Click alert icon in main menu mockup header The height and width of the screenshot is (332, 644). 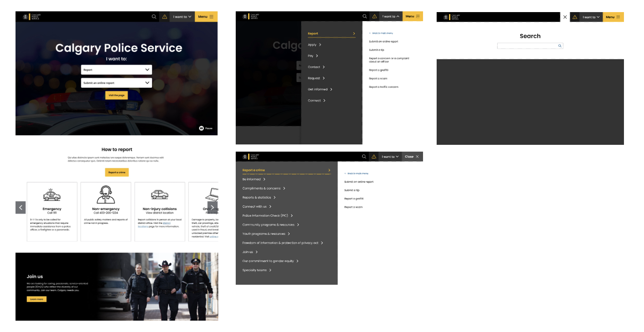(x=374, y=157)
